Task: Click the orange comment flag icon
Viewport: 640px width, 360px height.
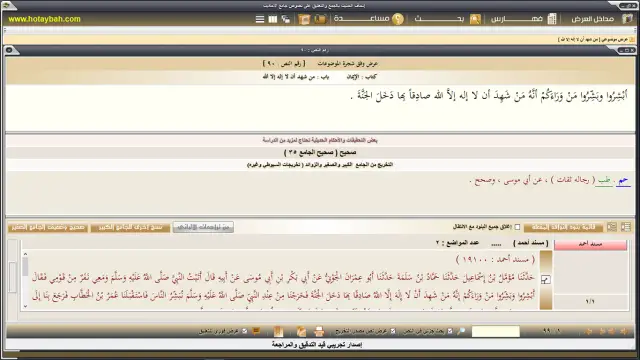Action: pos(256,331)
